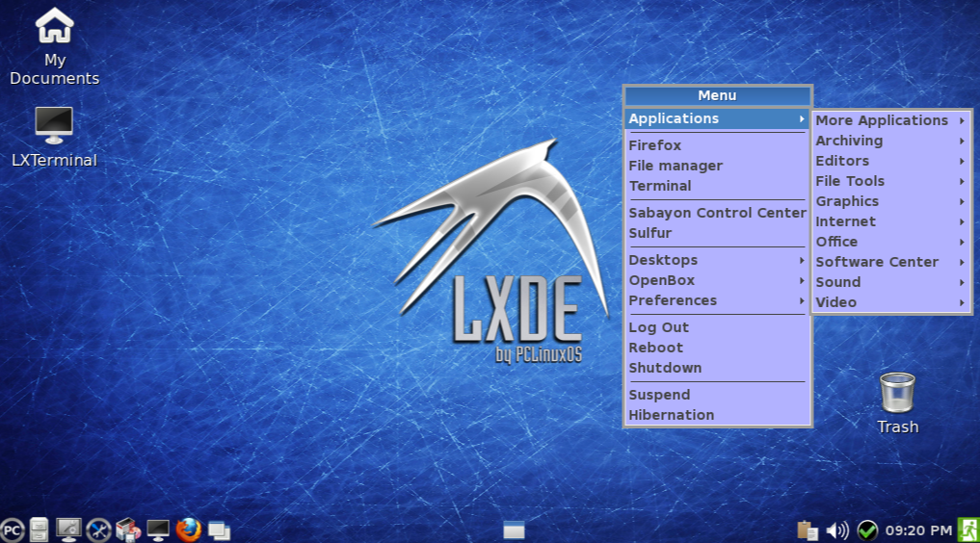
Task: Expand More Applications submenu
Action: 891,120
